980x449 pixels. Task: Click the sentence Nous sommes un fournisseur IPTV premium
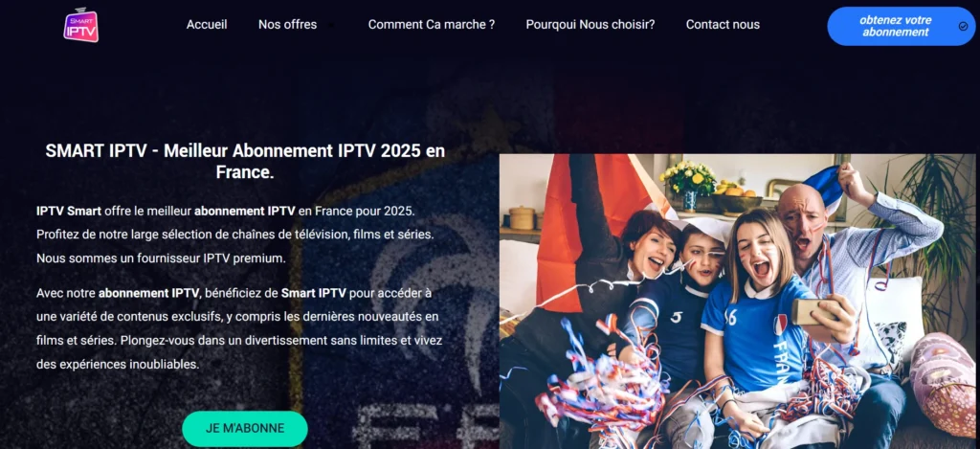[161, 258]
